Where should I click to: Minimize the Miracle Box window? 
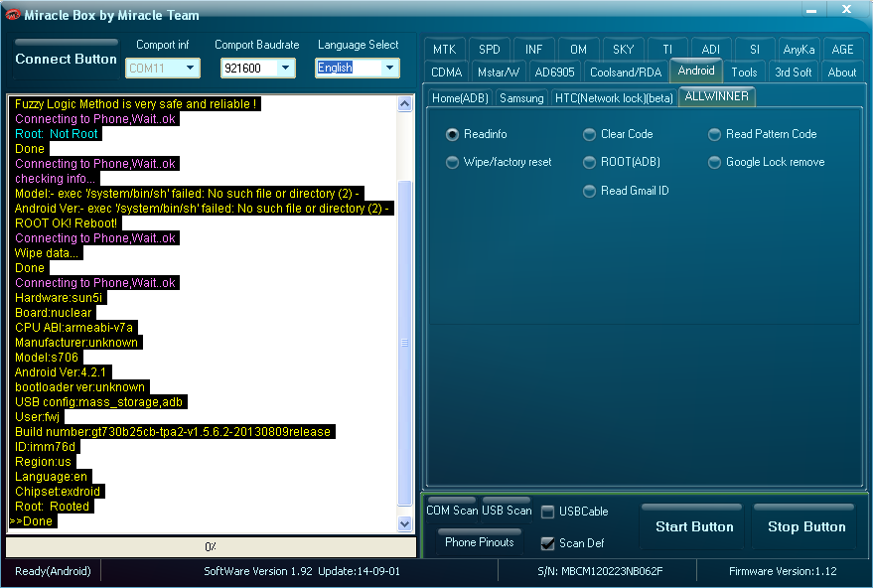pyautogui.click(x=811, y=10)
